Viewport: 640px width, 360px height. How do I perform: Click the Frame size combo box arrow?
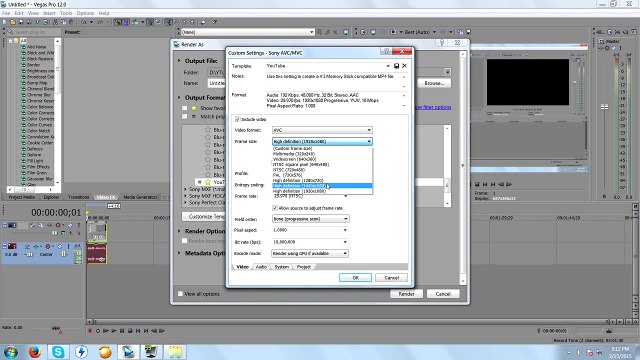[369, 141]
